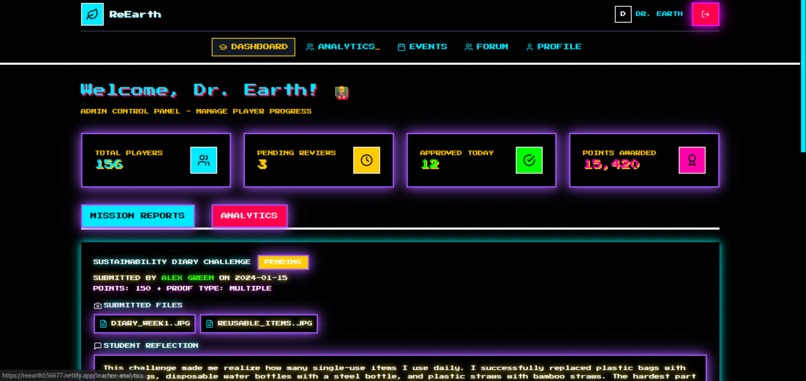Click the teacher emoji beside welcome heading
Viewport: 806px width, 381px height.
coord(341,93)
